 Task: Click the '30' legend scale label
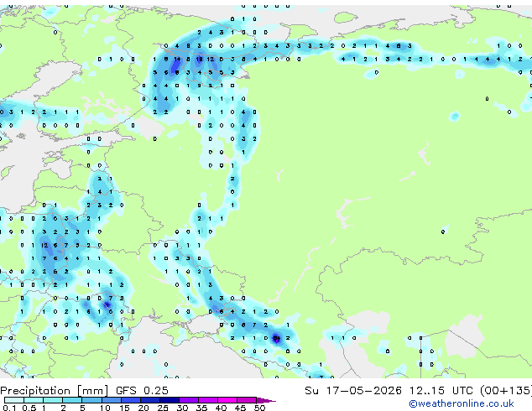182,408
